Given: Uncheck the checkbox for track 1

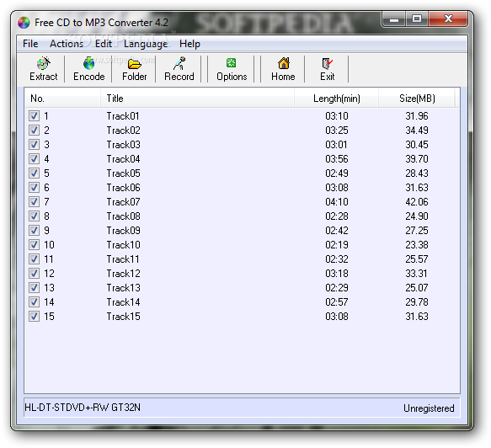Looking at the screenshot, I should (34, 116).
